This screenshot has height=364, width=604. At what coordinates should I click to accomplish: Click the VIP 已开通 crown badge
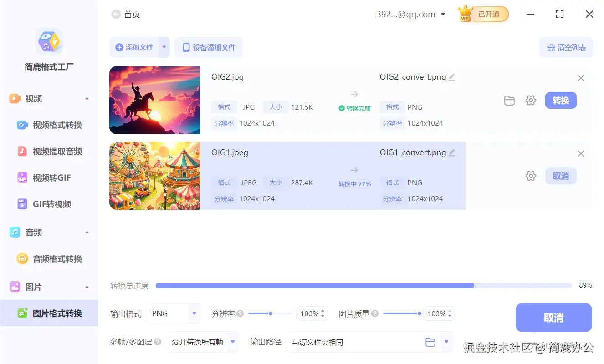tap(483, 14)
